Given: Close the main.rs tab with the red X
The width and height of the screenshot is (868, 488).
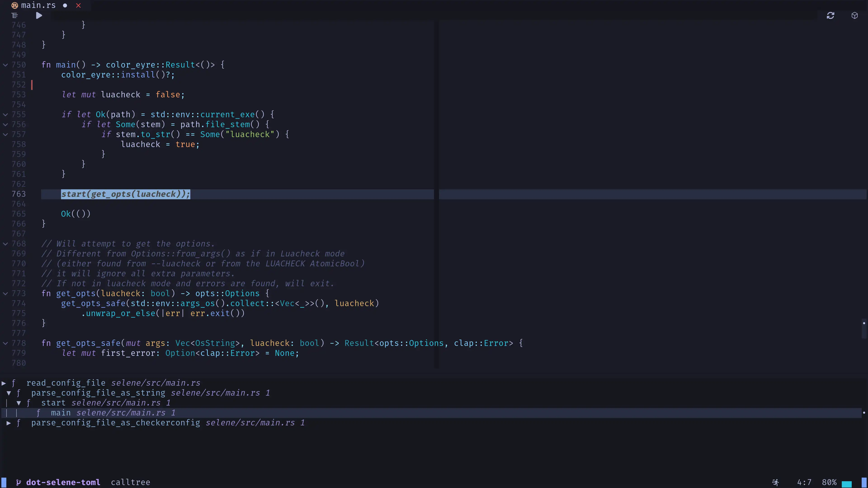Looking at the screenshot, I should pos(78,5).
